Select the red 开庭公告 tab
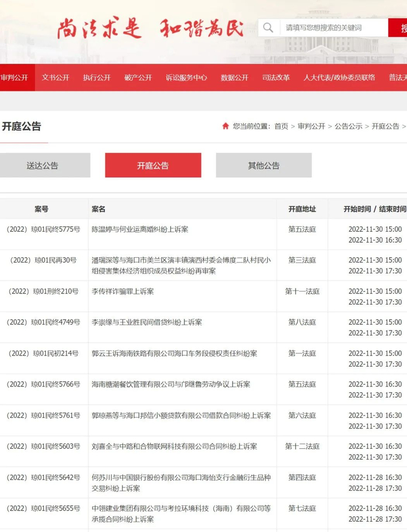This screenshot has width=407, height=532. pyautogui.click(x=153, y=165)
